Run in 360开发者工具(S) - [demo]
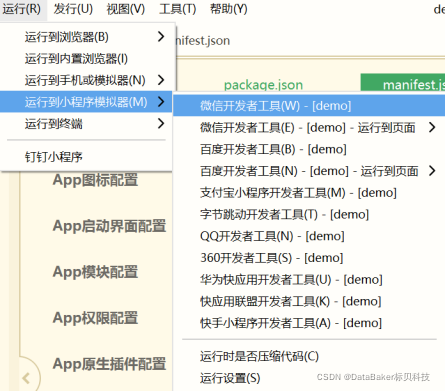 [309, 258]
